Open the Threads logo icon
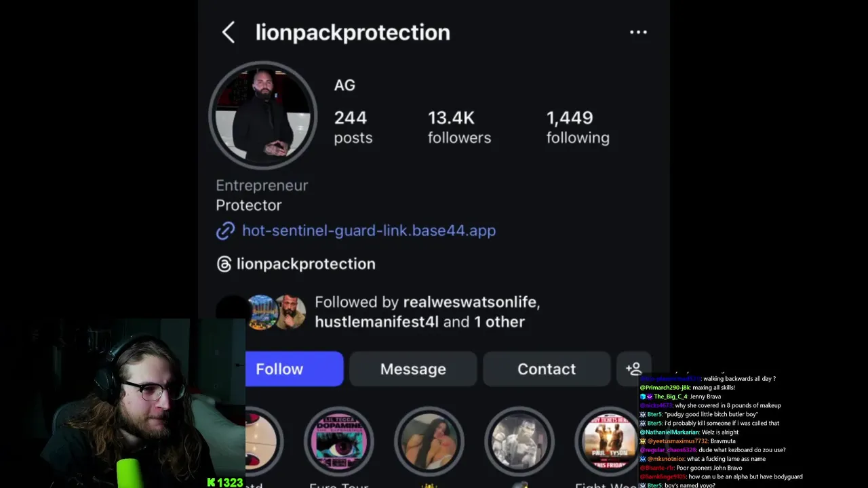868x488 pixels. (x=224, y=264)
